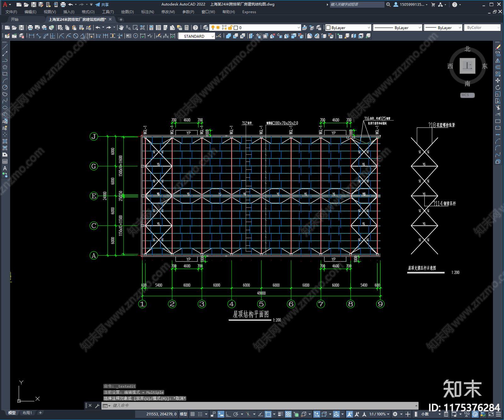The height and width of the screenshot is (420, 504).
Task: Select the Polygon draw tool
Action: point(5,67)
